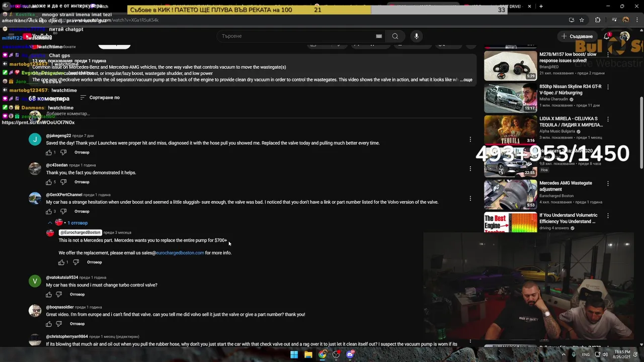
Task: Open the Windows Start menu
Action: tap(294, 354)
